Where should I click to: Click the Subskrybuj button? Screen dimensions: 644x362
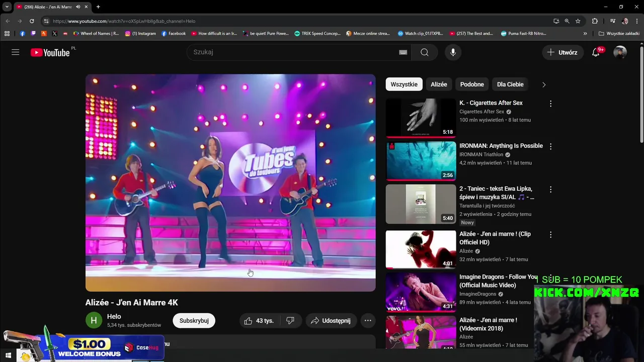tap(194, 321)
